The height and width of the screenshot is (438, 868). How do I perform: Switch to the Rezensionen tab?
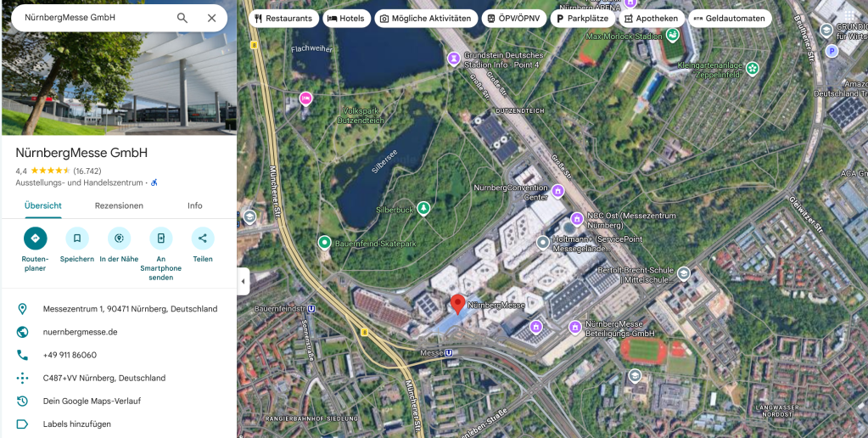pos(119,205)
